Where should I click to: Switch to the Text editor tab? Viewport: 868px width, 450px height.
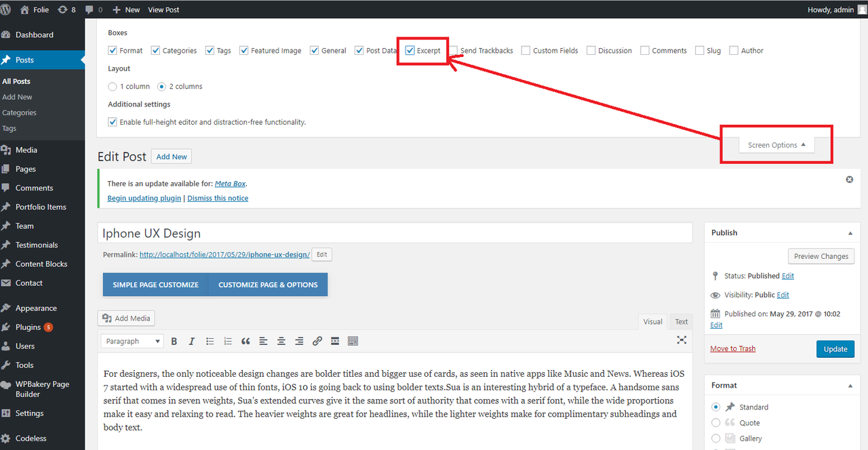click(681, 322)
